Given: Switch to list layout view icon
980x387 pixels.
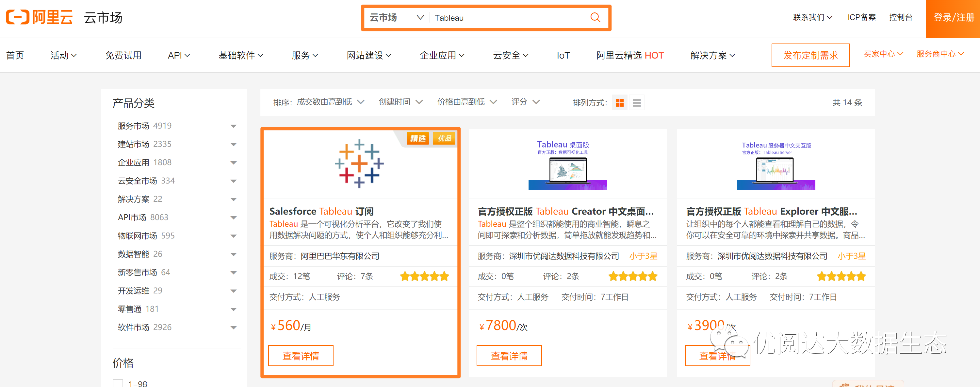Looking at the screenshot, I should click(636, 102).
